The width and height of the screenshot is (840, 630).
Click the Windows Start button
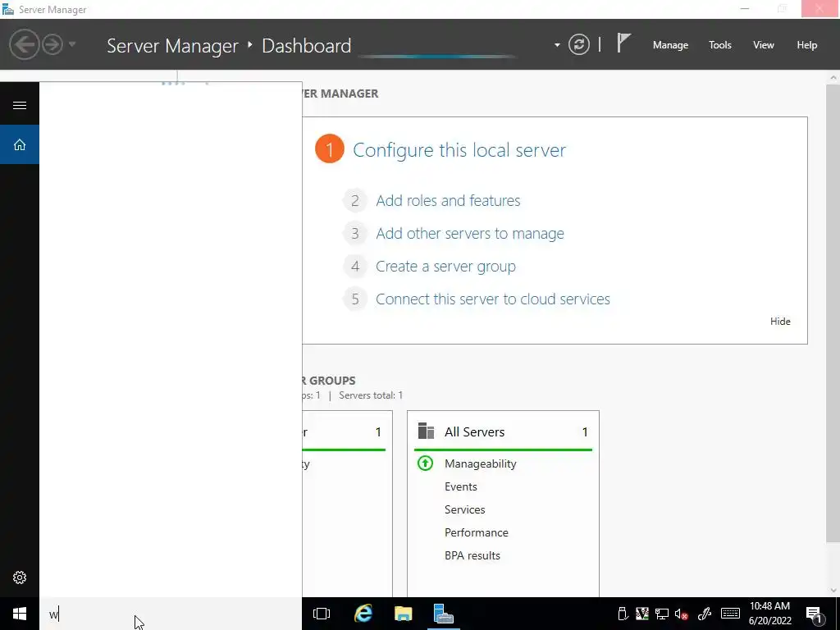(x=20, y=614)
